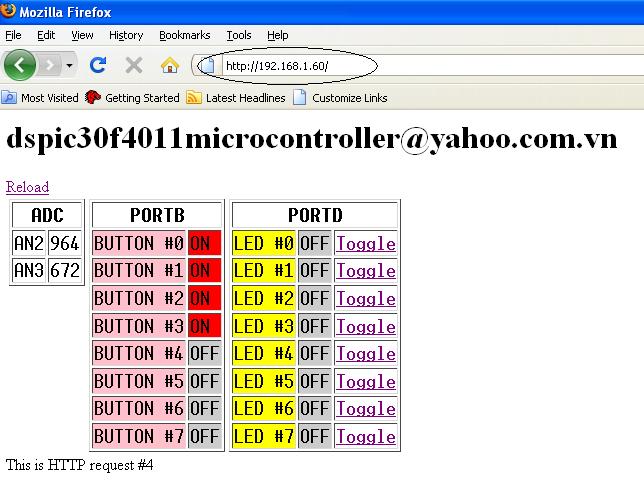Click OFF status next to LED #3
The height and width of the screenshot is (498, 644).
point(315,326)
